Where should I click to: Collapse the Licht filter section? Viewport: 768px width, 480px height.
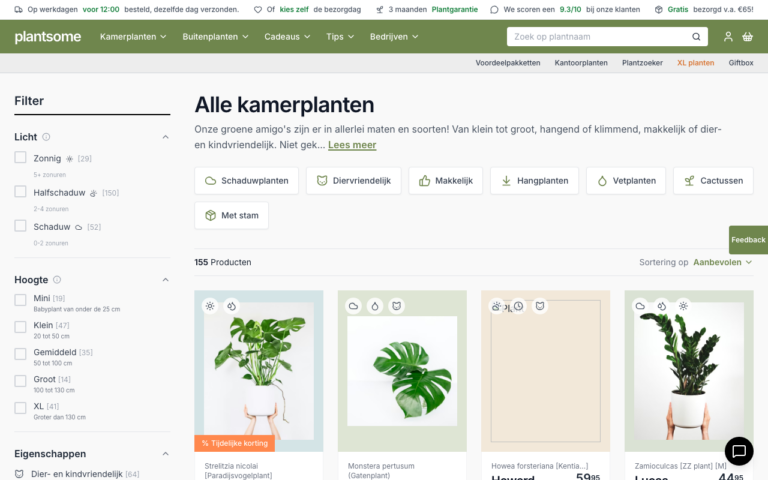[166, 137]
